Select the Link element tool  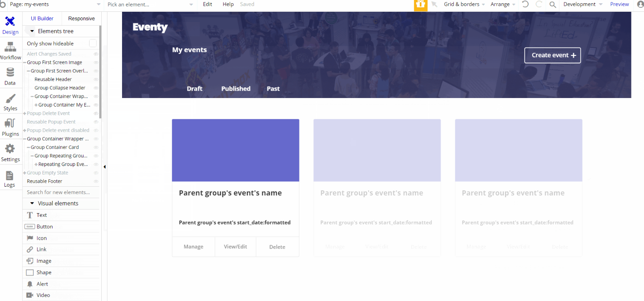tap(61, 249)
